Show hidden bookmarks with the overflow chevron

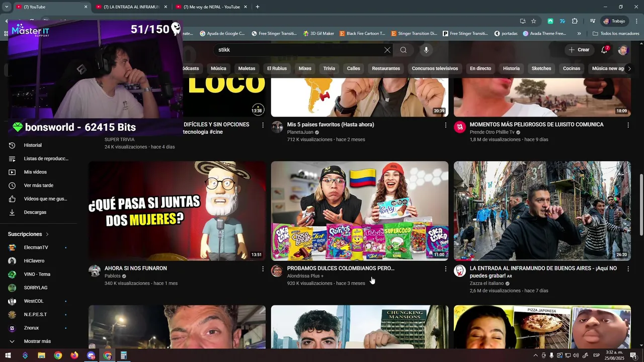[579, 34]
